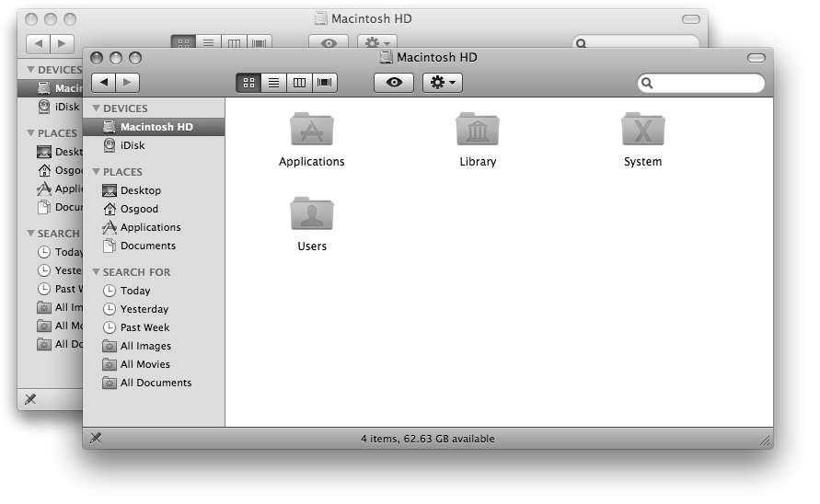
Task: Click the back navigation arrow
Action: (103, 83)
